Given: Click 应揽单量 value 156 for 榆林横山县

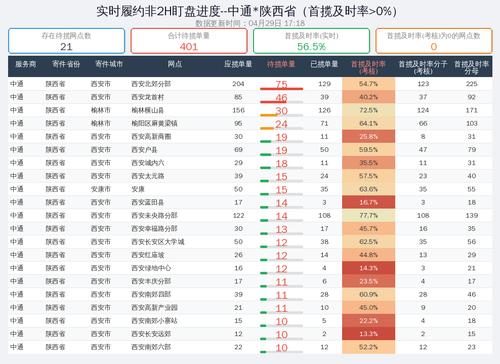Looking at the screenshot, I should tap(238, 110).
